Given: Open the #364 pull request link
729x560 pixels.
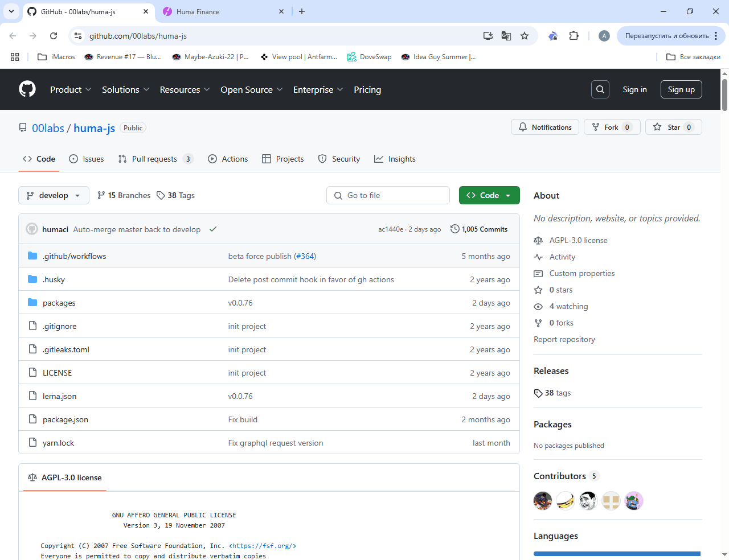Looking at the screenshot, I should click(x=305, y=256).
